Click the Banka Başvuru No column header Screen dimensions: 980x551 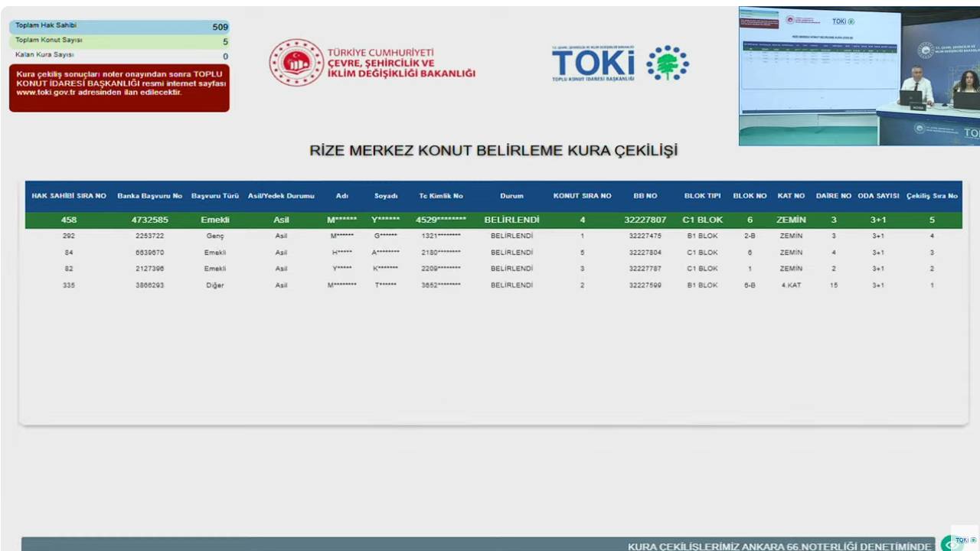pos(150,196)
